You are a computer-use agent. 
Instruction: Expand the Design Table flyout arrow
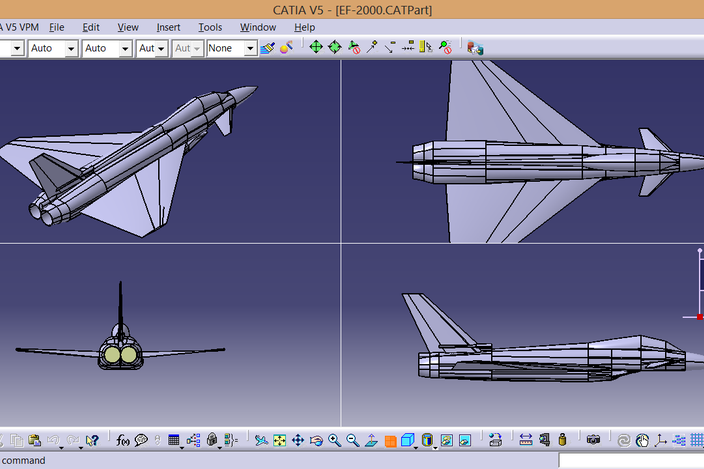click(182, 448)
